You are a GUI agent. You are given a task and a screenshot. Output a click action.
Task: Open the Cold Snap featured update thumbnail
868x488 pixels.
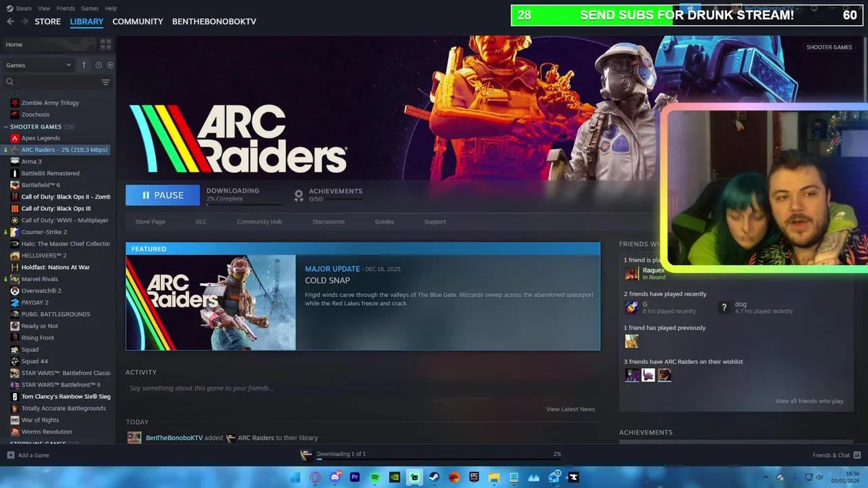tap(211, 302)
